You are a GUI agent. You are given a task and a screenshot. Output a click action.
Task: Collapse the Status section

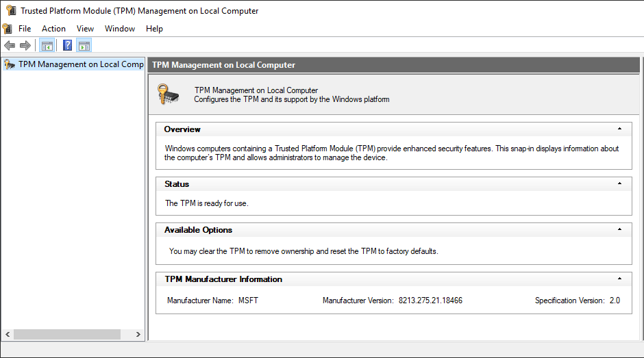[619, 183]
